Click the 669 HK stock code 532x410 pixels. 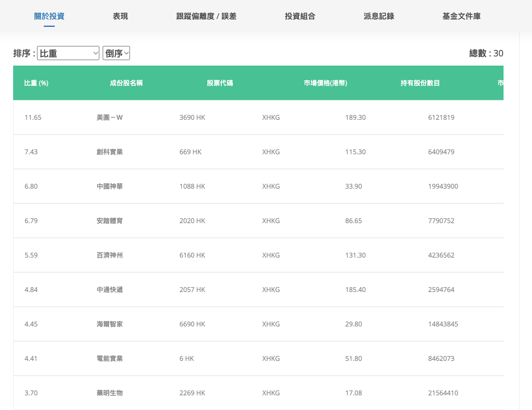[x=190, y=152]
